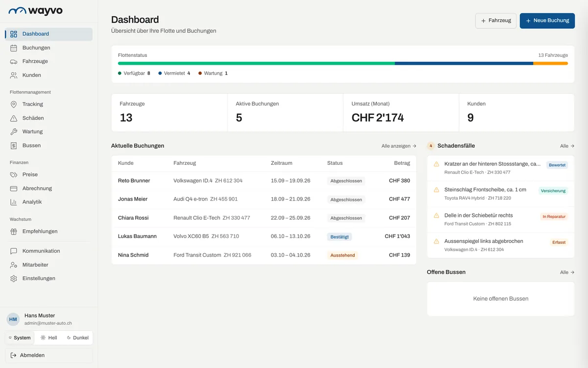Click the Einstellungen gear icon
Screen dimensions: 588x368
pyautogui.click(x=14, y=278)
